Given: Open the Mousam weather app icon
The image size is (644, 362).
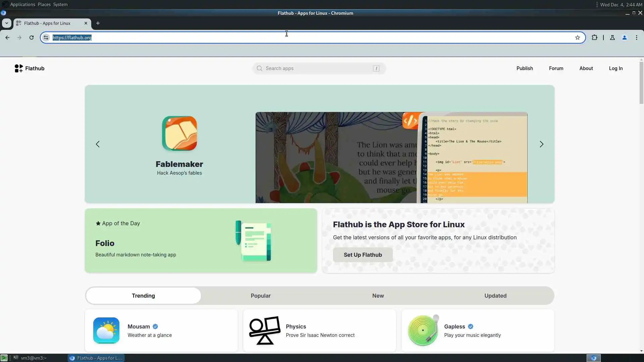Looking at the screenshot, I should point(106,330).
